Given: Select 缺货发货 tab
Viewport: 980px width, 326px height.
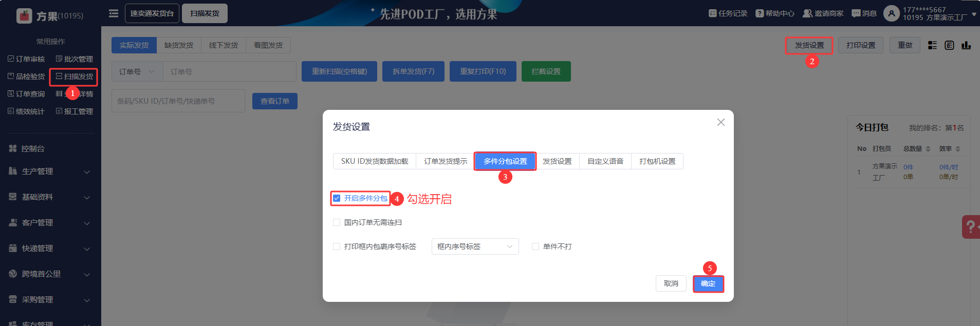Looking at the screenshot, I should click(x=179, y=45).
